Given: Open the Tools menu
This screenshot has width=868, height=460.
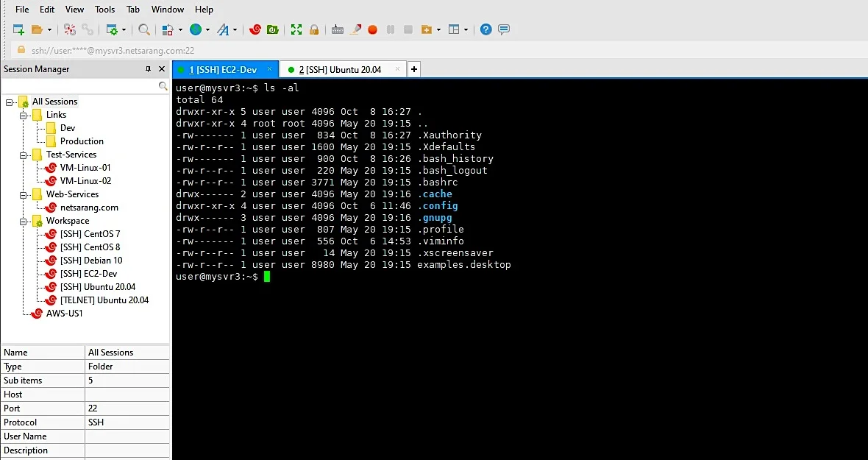Looking at the screenshot, I should [104, 10].
